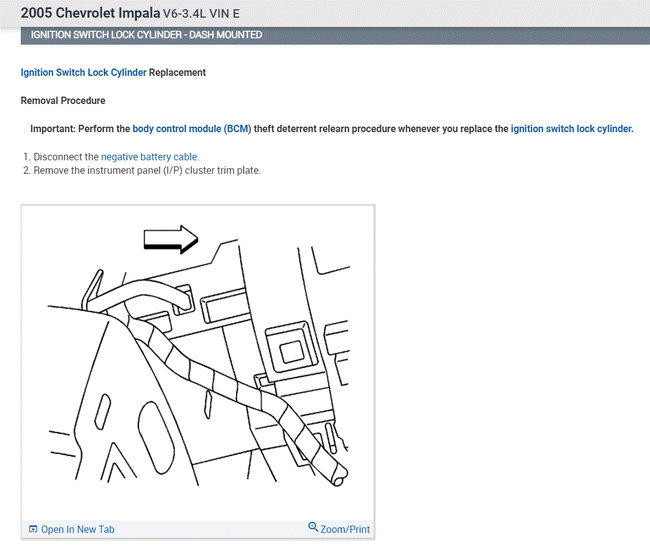Click the 'BCM' abbreviation link
This screenshot has width=650, height=547.
(238, 129)
